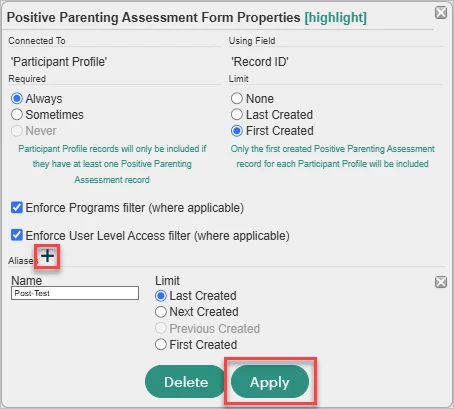Click the Delete button
The image size is (454, 409).
point(186,382)
